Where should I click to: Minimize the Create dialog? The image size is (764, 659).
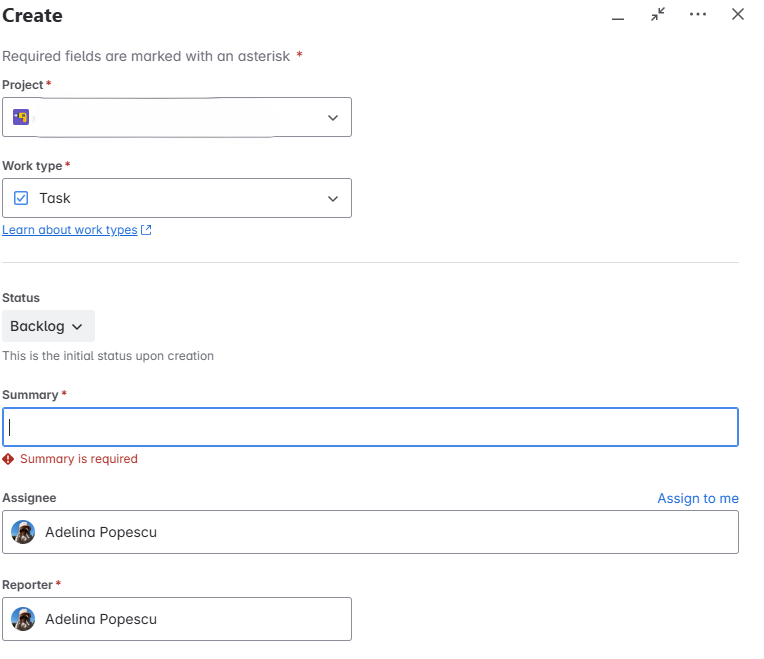618,16
